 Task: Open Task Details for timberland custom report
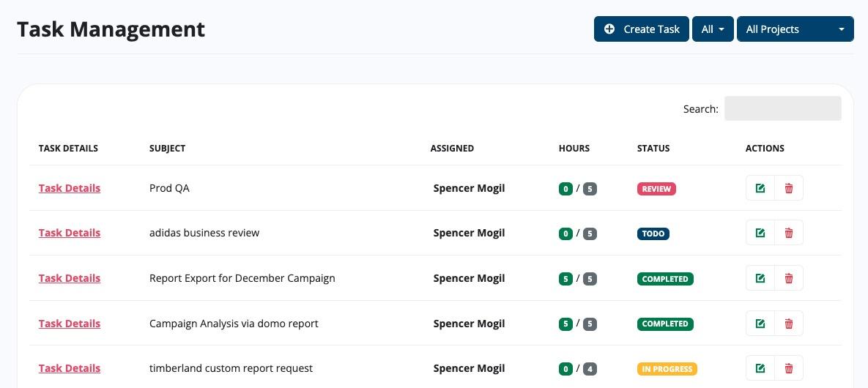tap(69, 368)
